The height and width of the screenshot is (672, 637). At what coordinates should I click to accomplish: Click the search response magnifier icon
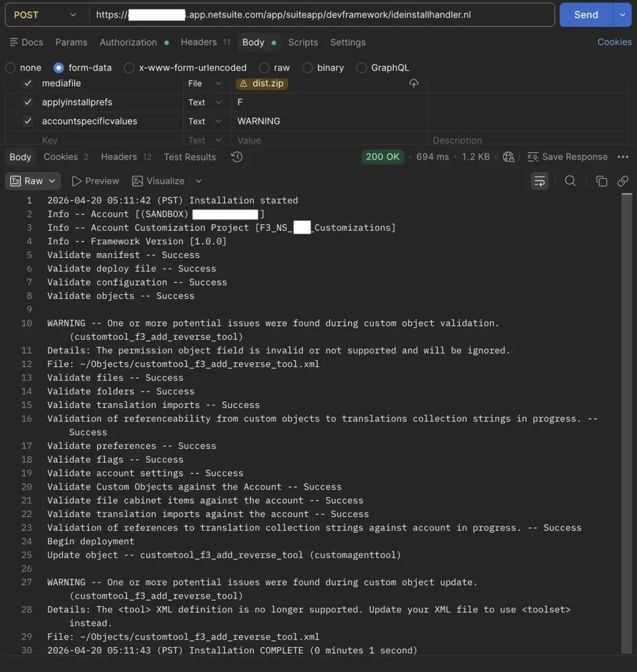pos(570,181)
